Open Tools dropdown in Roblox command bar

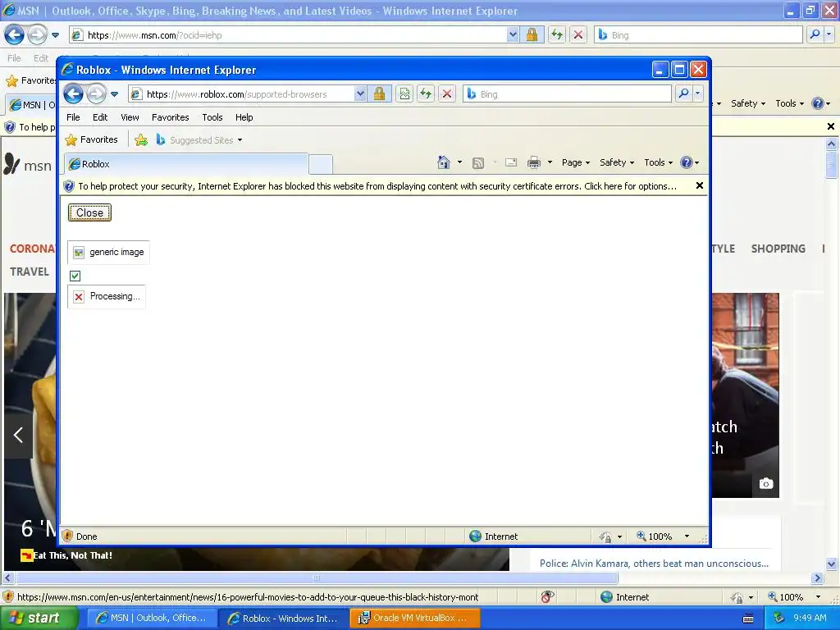tap(658, 162)
